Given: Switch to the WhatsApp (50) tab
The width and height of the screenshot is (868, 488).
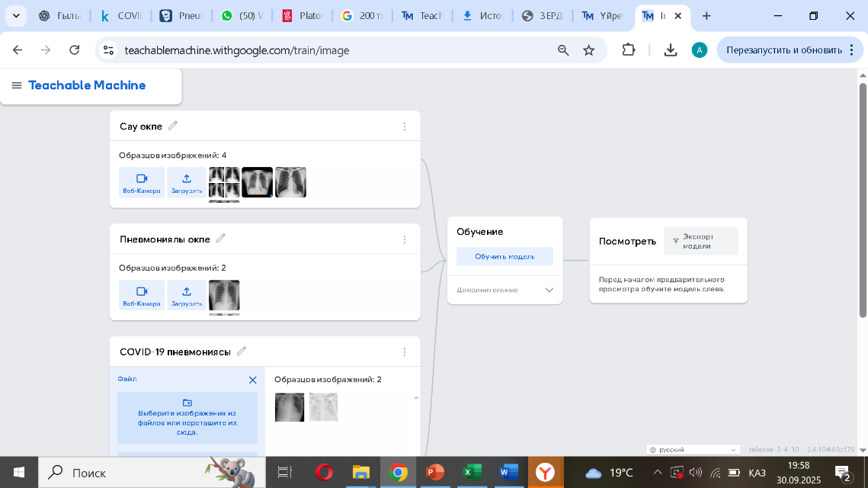Looking at the screenshot, I should click(x=242, y=16).
